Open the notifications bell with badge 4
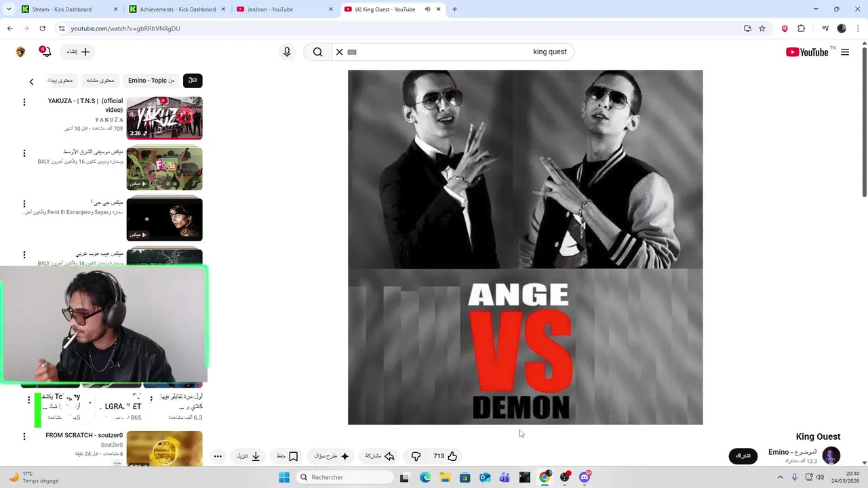The image size is (868, 488). point(45,52)
